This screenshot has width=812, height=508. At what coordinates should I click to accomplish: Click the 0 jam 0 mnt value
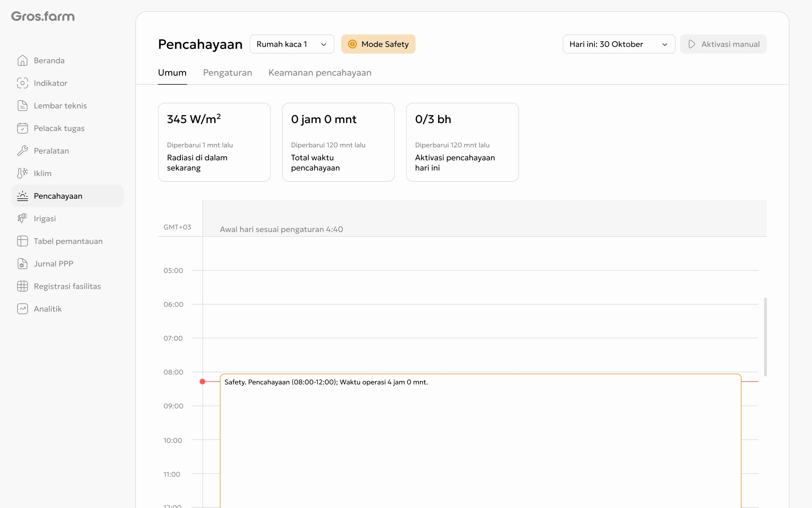pos(323,119)
